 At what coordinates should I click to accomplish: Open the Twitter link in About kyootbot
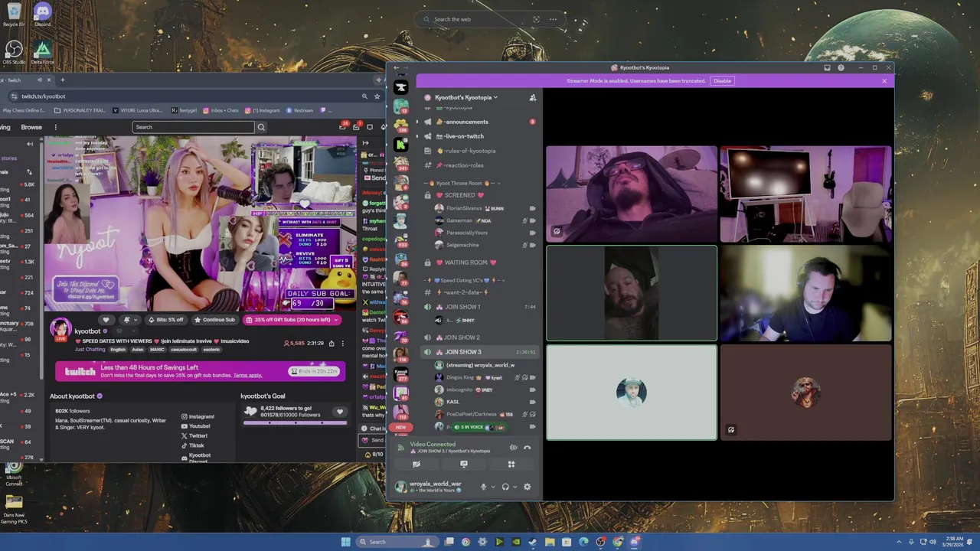pyautogui.click(x=194, y=435)
